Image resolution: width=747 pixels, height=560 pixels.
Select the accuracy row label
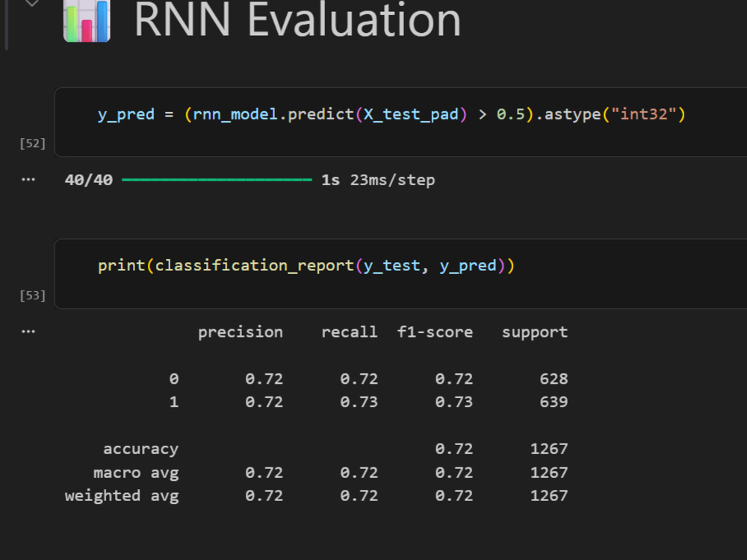pos(140,449)
